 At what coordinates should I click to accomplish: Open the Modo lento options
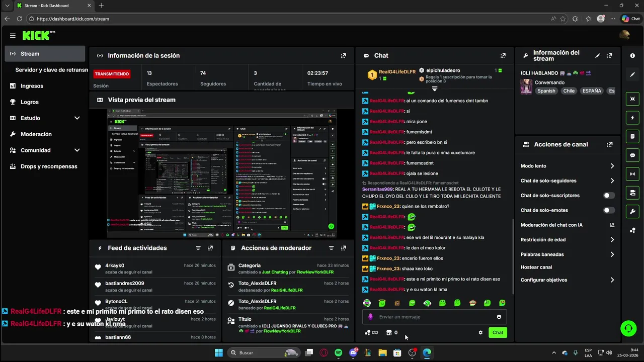point(567,166)
